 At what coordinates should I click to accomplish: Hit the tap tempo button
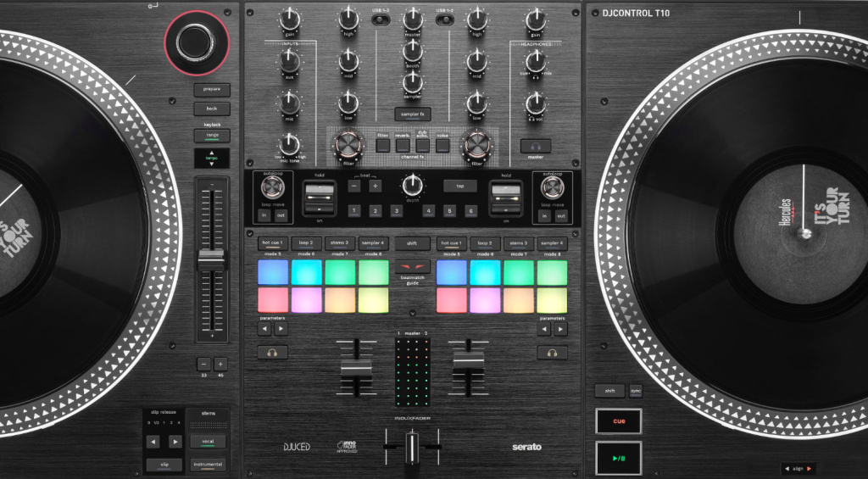460,186
